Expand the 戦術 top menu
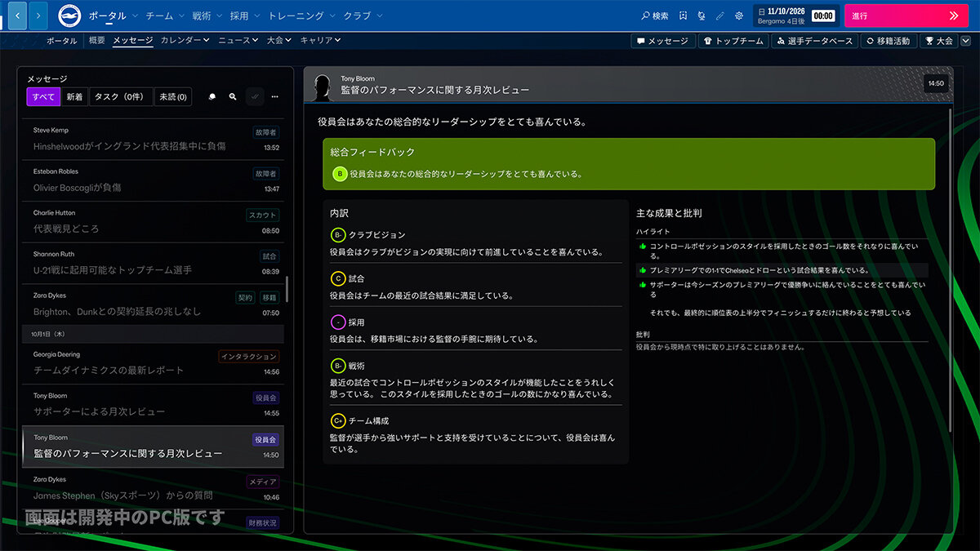 (x=207, y=16)
